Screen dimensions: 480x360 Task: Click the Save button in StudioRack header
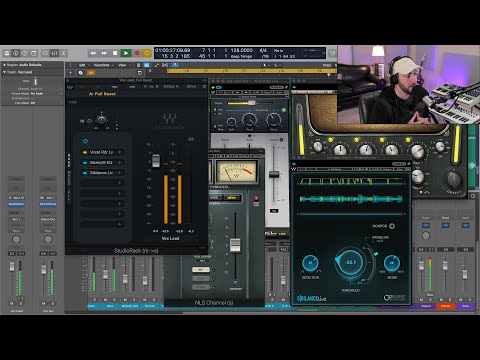point(191,86)
